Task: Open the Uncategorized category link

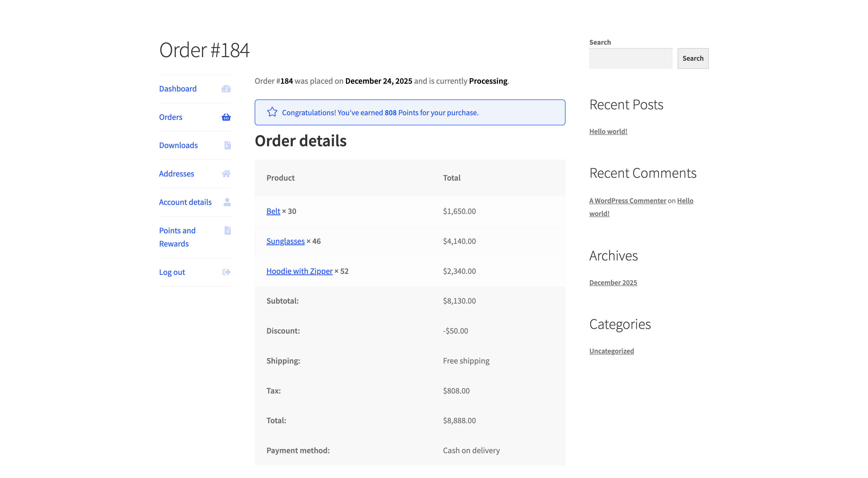Action: pyautogui.click(x=611, y=351)
